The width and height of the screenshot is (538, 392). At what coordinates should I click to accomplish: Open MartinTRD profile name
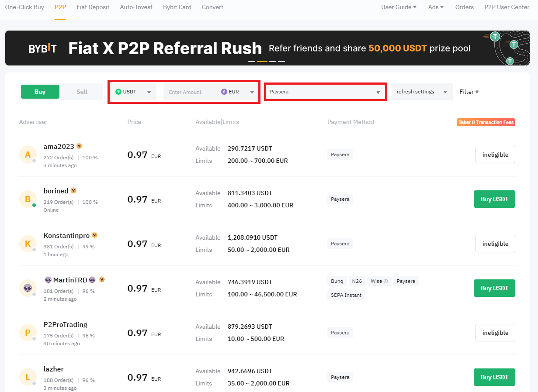click(70, 280)
